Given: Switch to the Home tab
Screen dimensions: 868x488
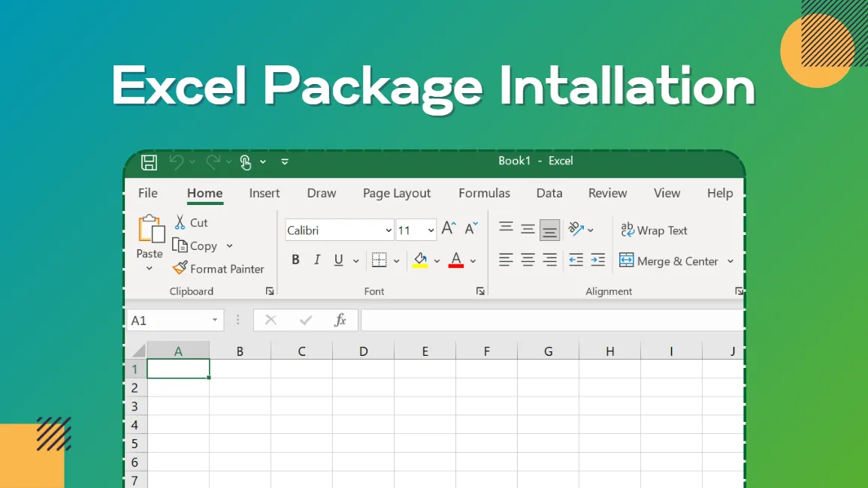Looking at the screenshot, I should pos(205,193).
